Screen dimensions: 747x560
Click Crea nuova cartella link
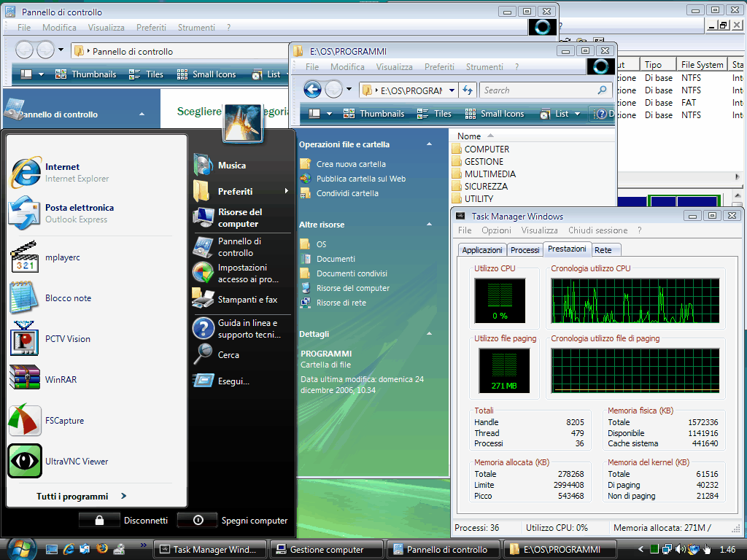click(351, 164)
